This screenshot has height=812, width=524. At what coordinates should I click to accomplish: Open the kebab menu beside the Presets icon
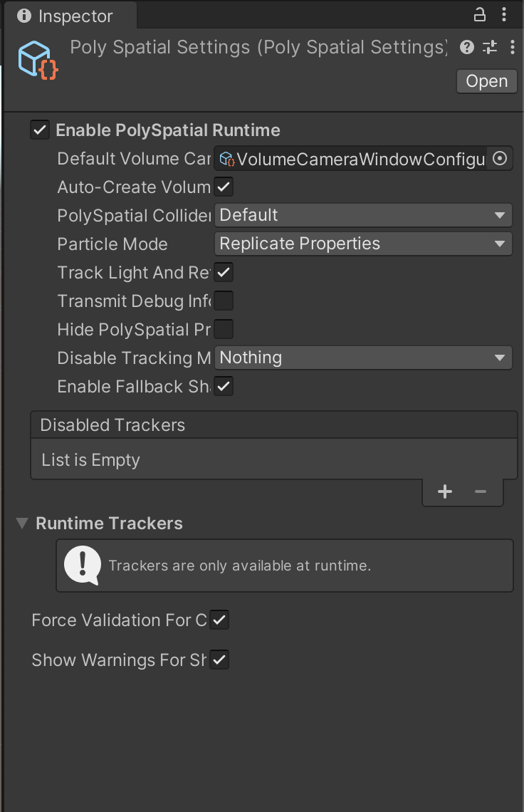click(513, 47)
